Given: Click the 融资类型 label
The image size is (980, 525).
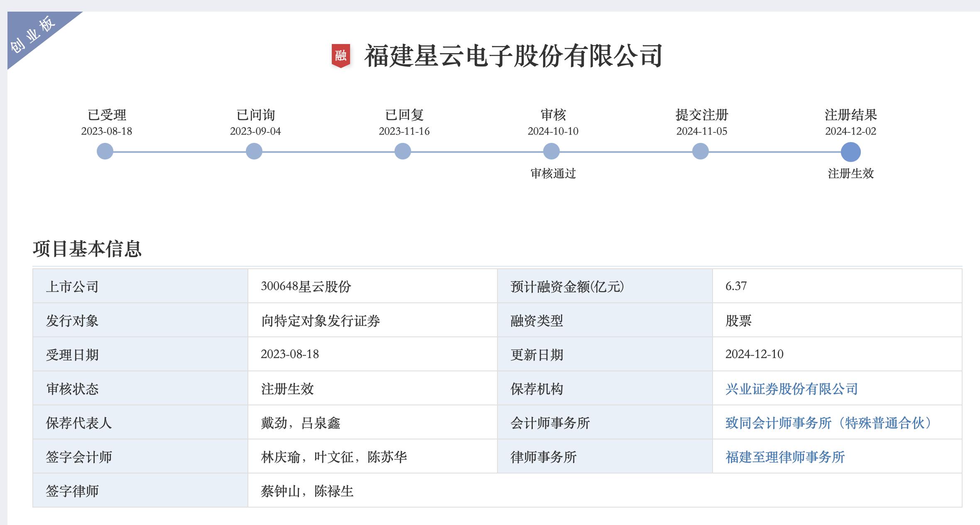Looking at the screenshot, I should (x=537, y=321).
